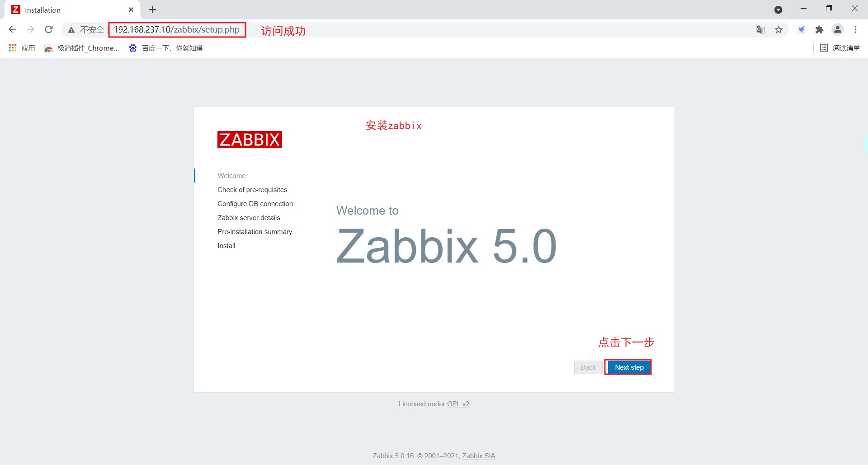The width and height of the screenshot is (868, 465).
Task: Click the browser back arrow
Action: pos(13,30)
